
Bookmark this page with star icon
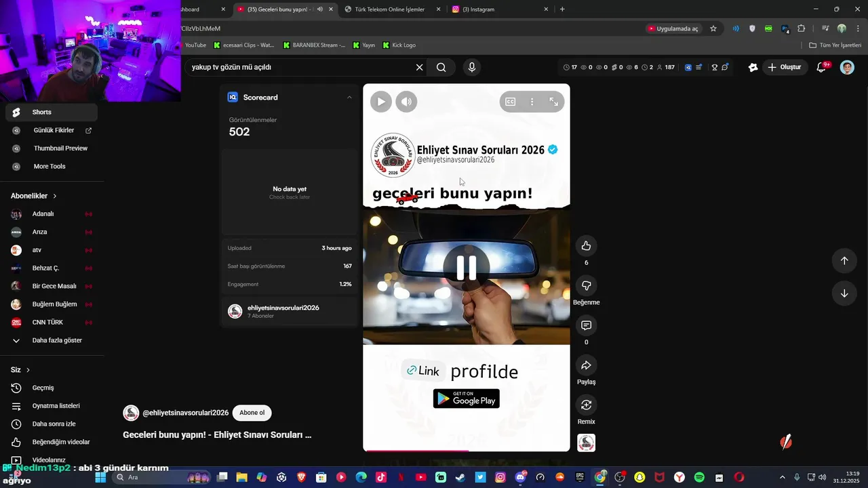click(713, 28)
